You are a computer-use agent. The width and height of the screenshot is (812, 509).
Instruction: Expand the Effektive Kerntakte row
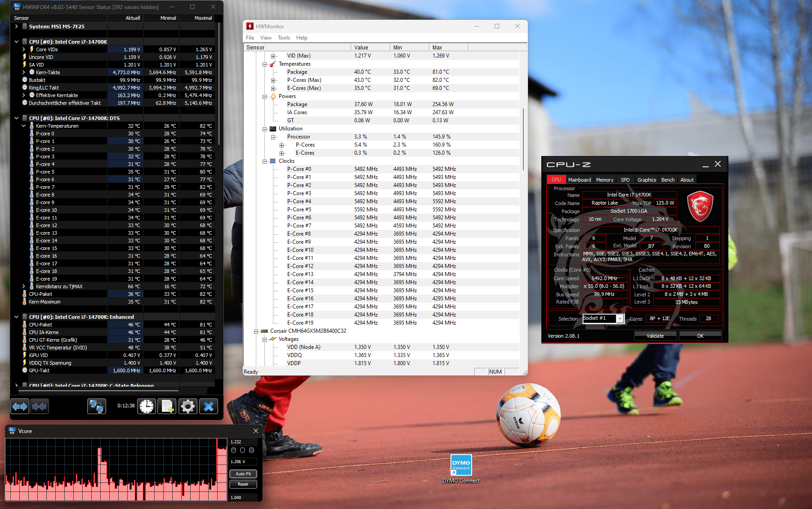click(24, 95)
